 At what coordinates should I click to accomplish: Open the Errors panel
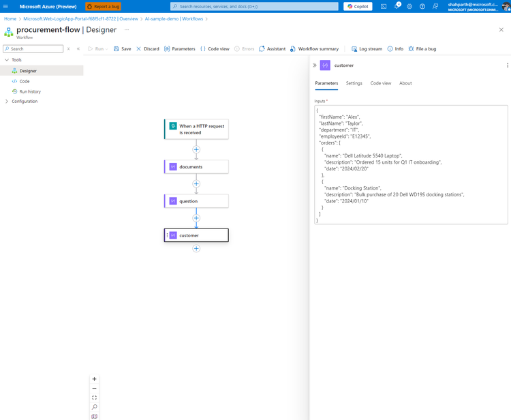pyautogui.click(x=244, y=49)
